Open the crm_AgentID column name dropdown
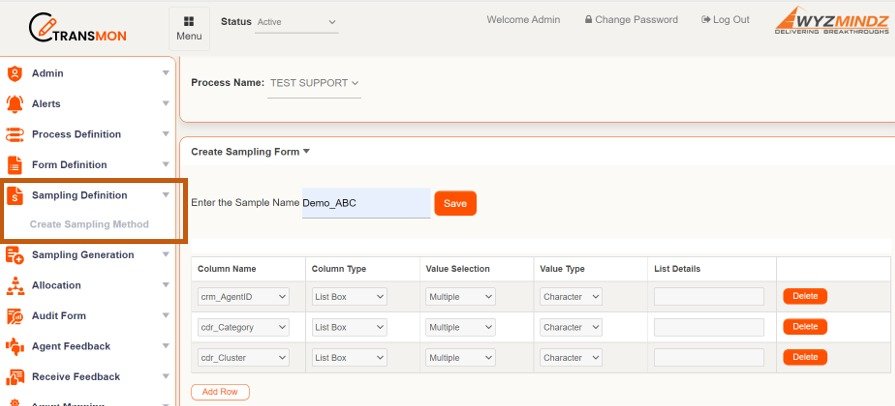 click(x=243, y=297)
